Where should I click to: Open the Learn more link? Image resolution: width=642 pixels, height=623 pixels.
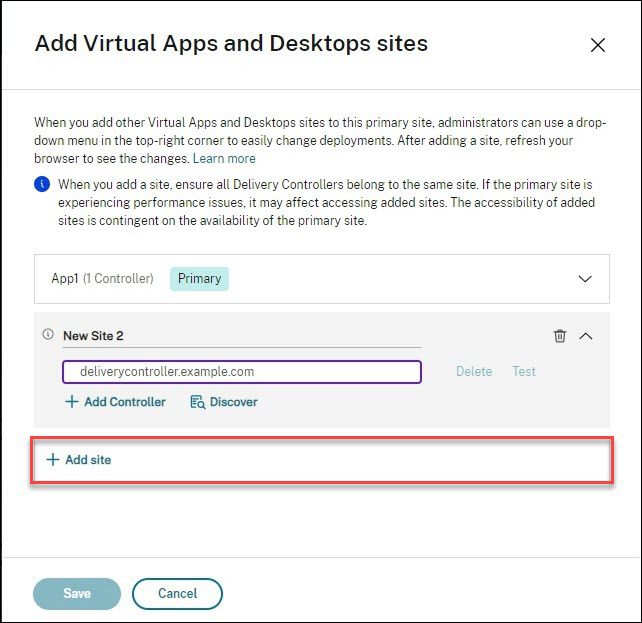click(x=224, y=159)
